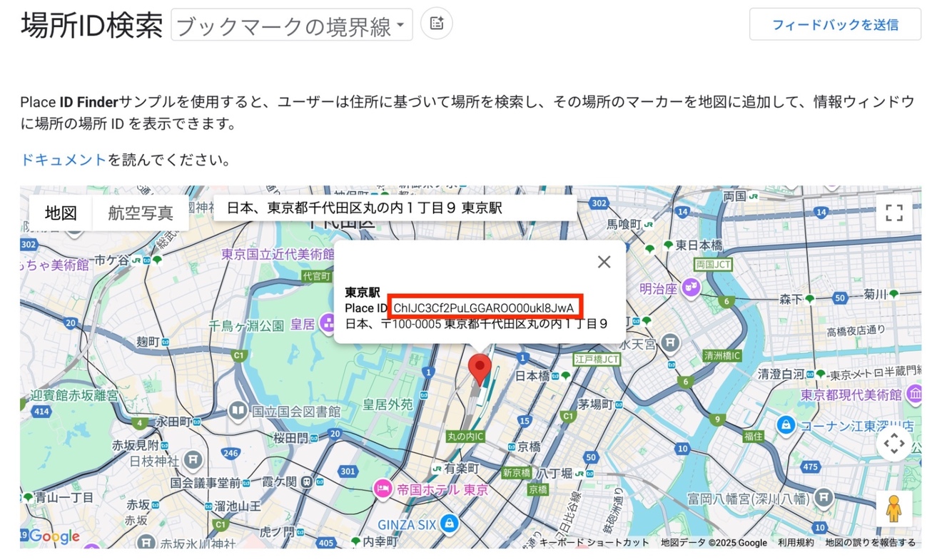Viewport: 942px width, 560px height.
Task: Open the ドキュメント link
Action: coord(64,160)
